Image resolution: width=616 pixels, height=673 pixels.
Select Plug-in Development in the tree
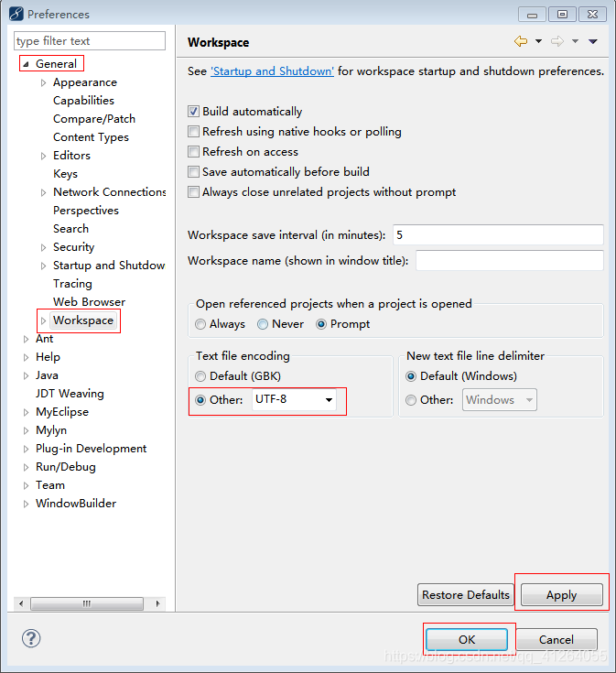91,449
